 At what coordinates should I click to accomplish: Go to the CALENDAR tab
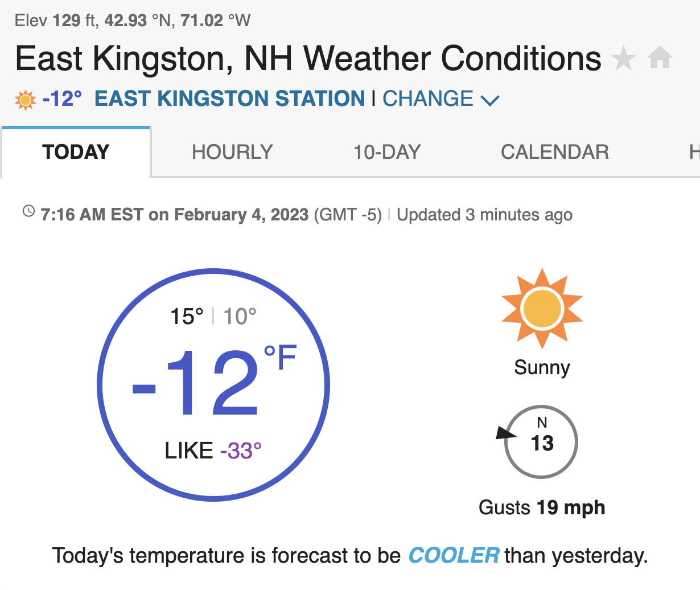point(554,152)
